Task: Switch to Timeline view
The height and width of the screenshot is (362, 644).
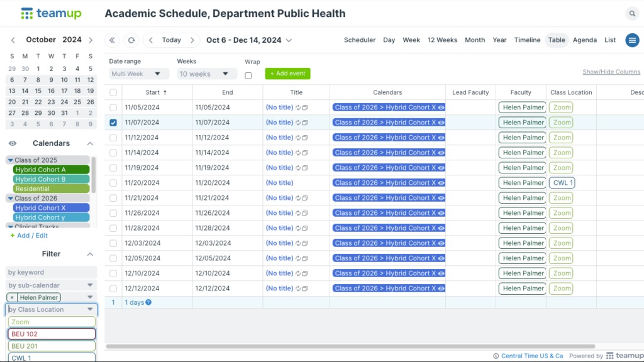Action: click(x=528, y=40)
